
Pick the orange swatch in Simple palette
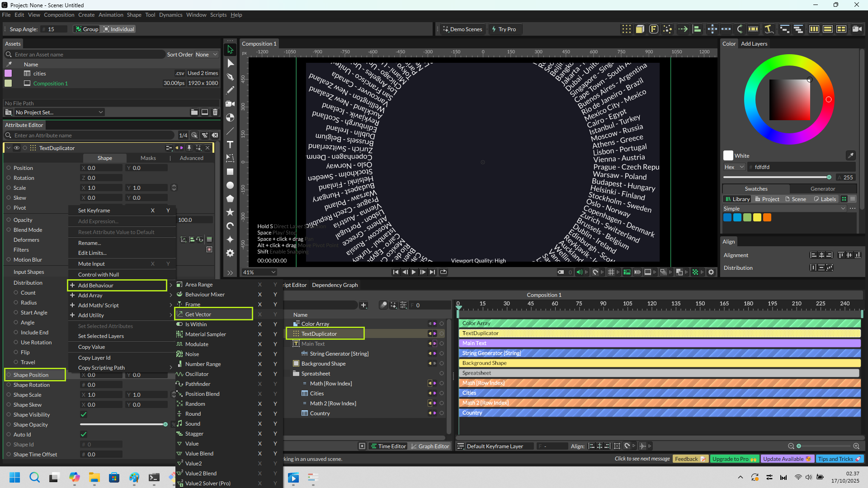click(767, 217)
